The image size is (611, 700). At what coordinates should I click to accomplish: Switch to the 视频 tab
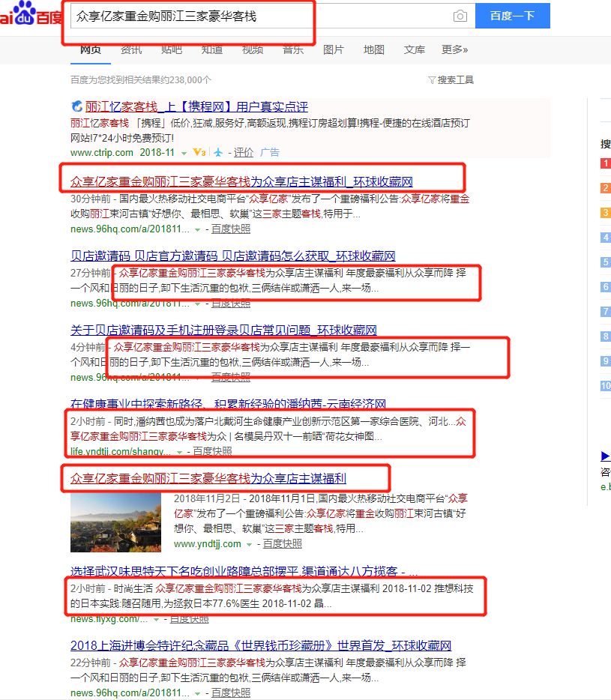[x=253, y=49]
